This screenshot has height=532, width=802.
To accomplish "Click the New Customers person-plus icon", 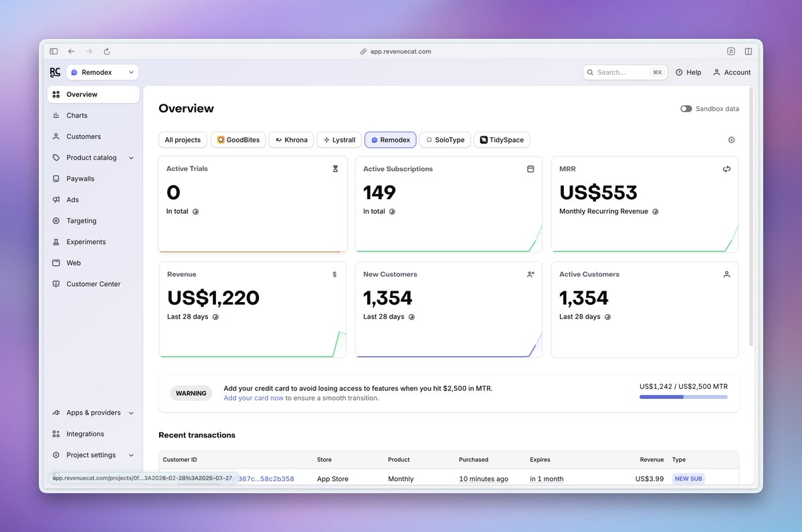I will pyautogui.click(x=530, y=275).
